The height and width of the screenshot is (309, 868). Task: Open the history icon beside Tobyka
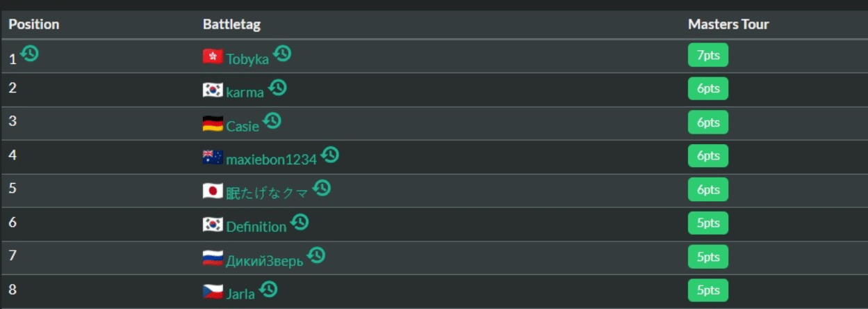tap(281, 54)
